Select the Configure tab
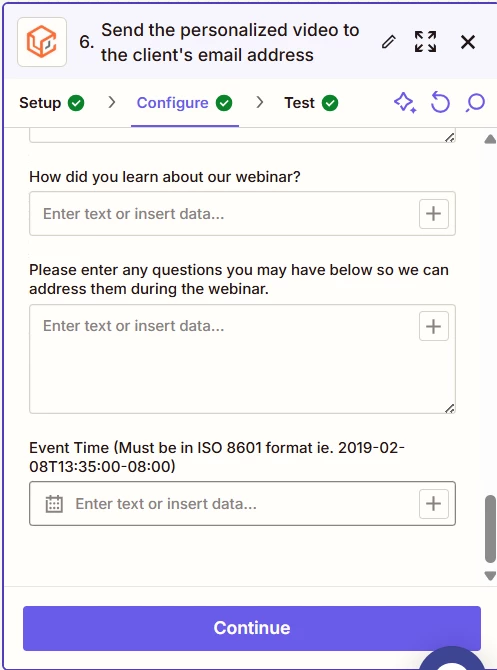 click(x=184, y=103)
